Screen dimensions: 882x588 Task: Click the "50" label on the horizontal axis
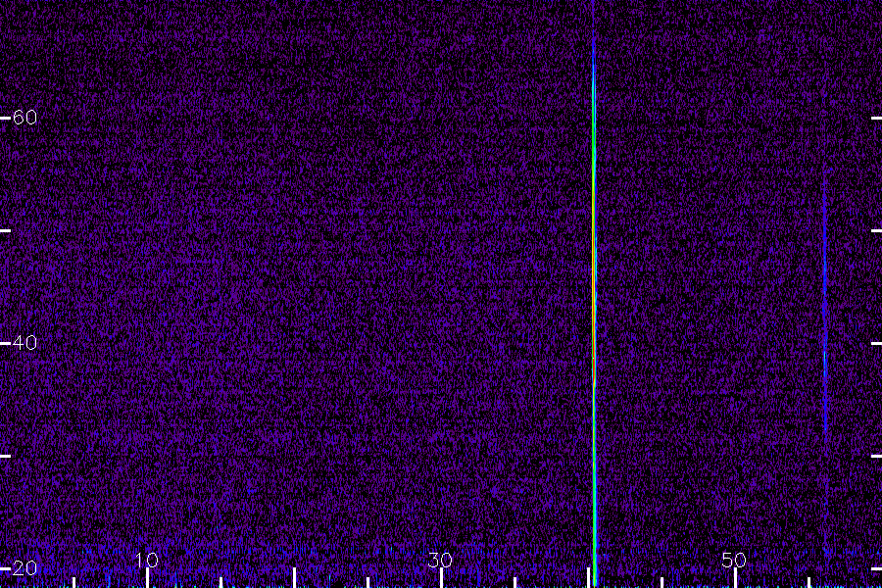pyautogui.click(x=734, y=560)
